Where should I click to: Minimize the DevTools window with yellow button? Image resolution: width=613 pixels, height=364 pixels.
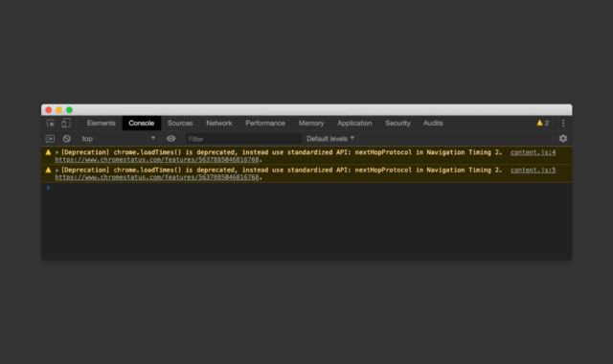59,110
